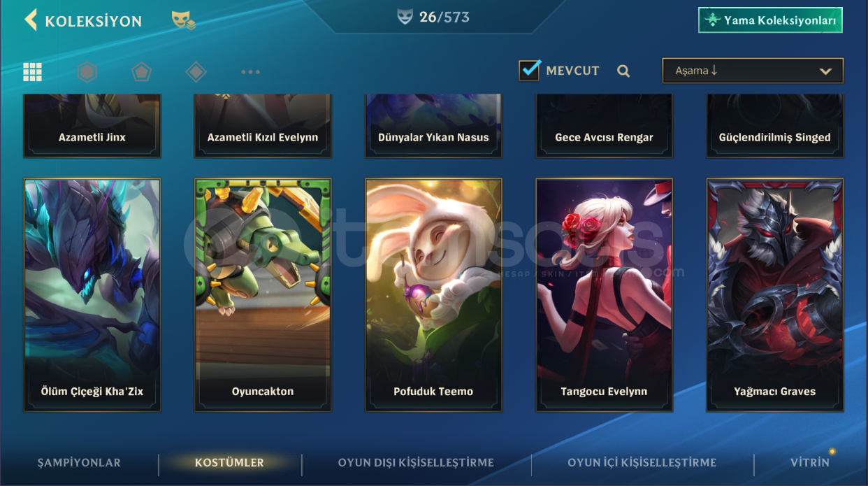This screenshot has height=486, width=868.
Task: Select the diamond filter icon
Action: tap(196, 71)
